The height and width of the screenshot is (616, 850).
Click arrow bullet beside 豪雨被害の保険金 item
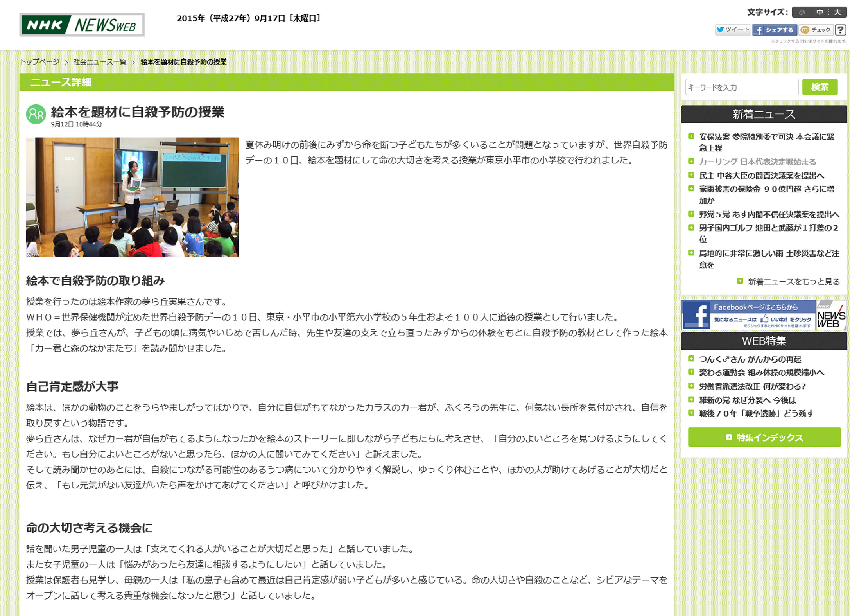click(691, 189)
